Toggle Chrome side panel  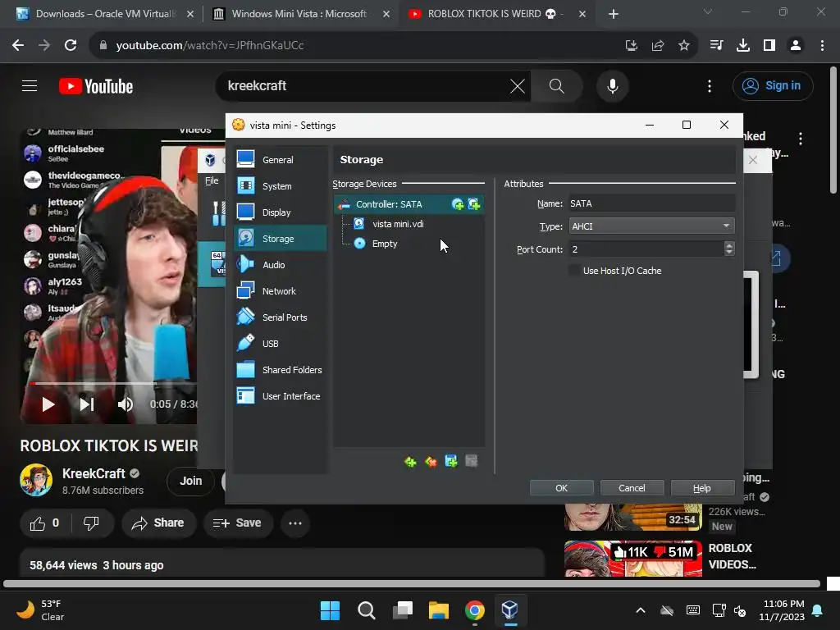769,46
